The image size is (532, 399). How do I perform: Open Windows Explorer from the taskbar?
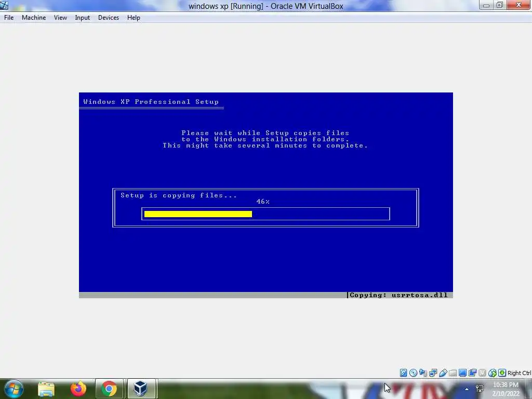46,389
